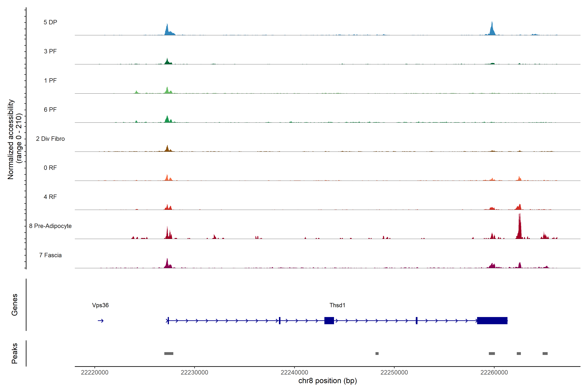Click the right blue peak in 5 DP track
This screenshot has width=588, height=392.
tap(492, 30)
